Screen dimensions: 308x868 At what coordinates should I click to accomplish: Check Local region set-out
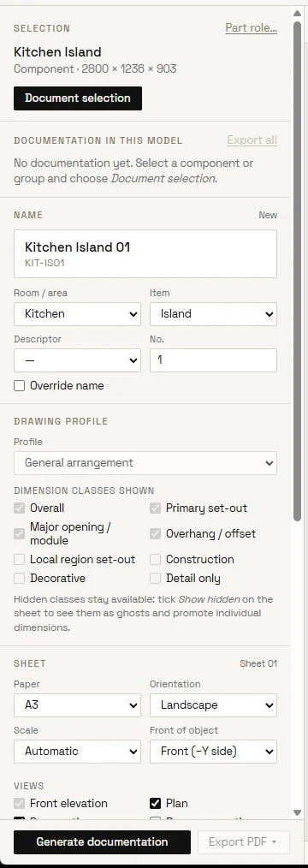click(x=20, y=560)
